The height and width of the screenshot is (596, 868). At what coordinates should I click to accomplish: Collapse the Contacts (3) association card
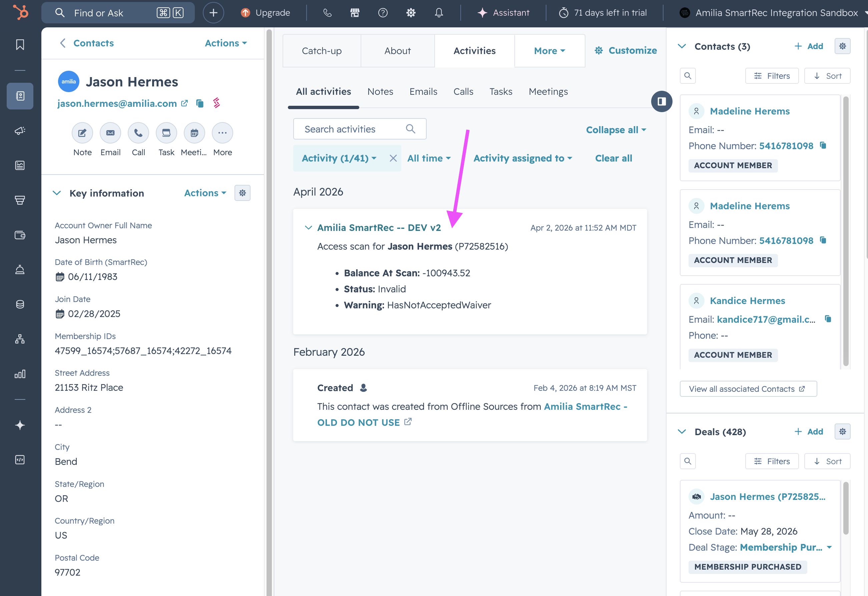pyautogui.click(x=682, y=46)
